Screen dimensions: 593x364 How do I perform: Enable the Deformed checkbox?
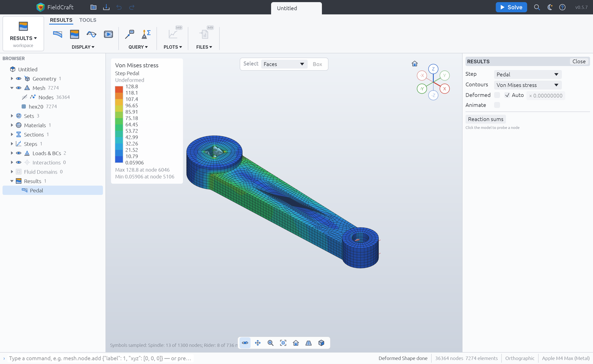tap(497, 95)
